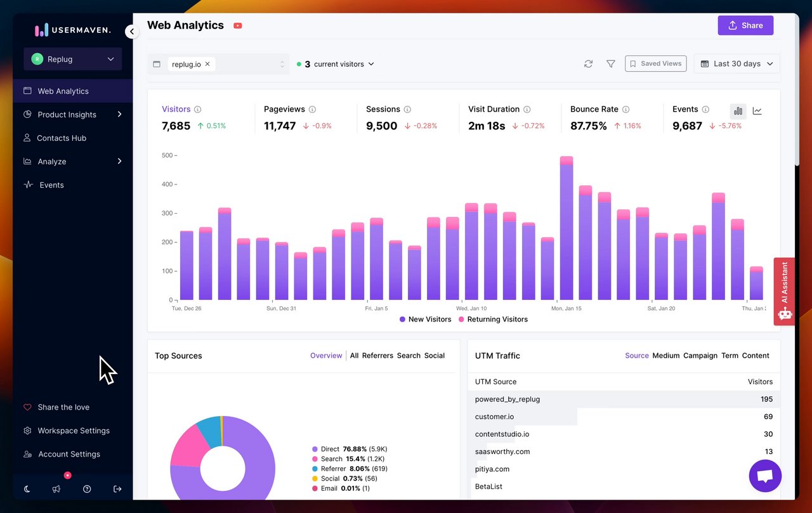Image resolution: width=812 pixels, height=513 pixels.
Task: Select Social tab in Top Sources
Action: coord(435,356)
